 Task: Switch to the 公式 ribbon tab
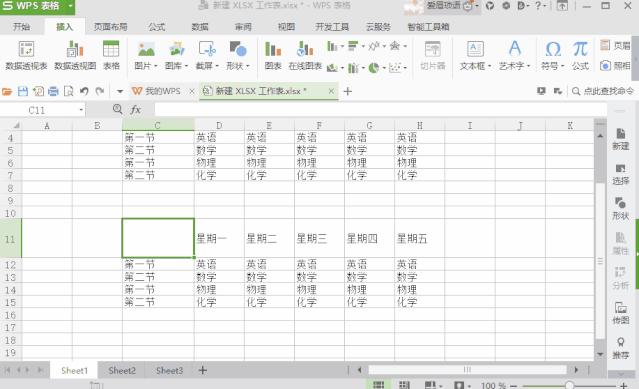tap(156, 27)
